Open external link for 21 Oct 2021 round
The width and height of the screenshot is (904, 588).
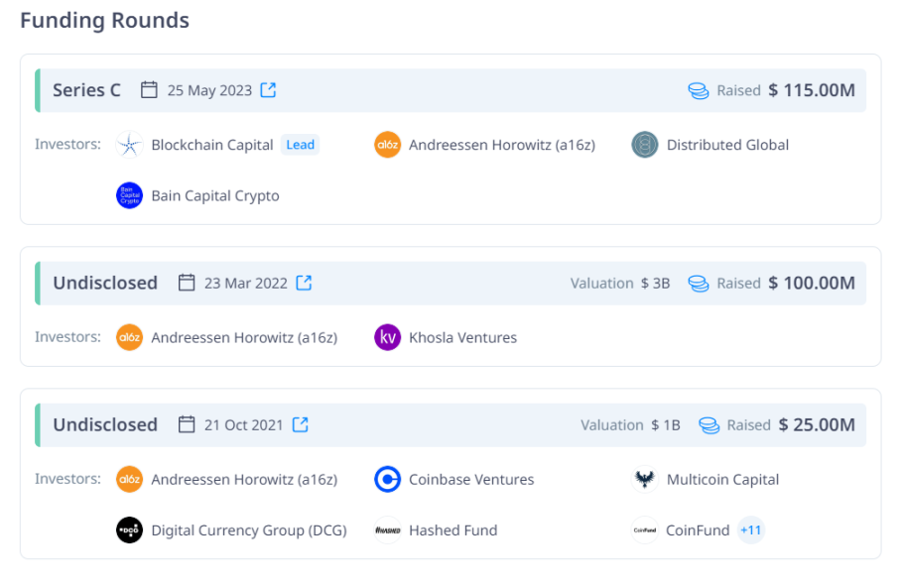(x=301, y=424)
